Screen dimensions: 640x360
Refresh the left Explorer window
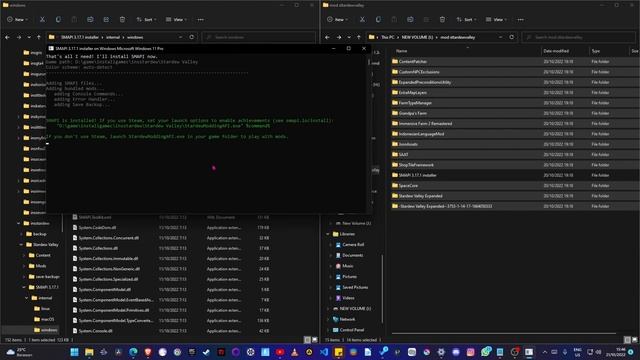tap(191, 37)
